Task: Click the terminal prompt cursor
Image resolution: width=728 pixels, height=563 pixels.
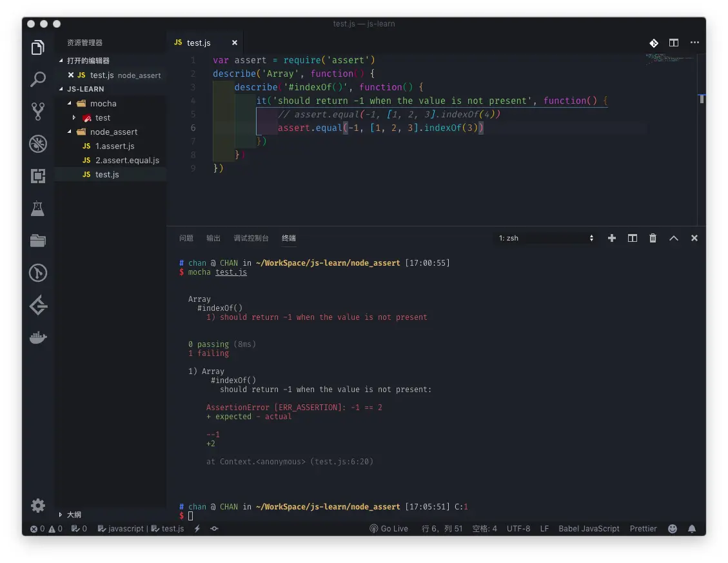Action: tap(190, 516)
